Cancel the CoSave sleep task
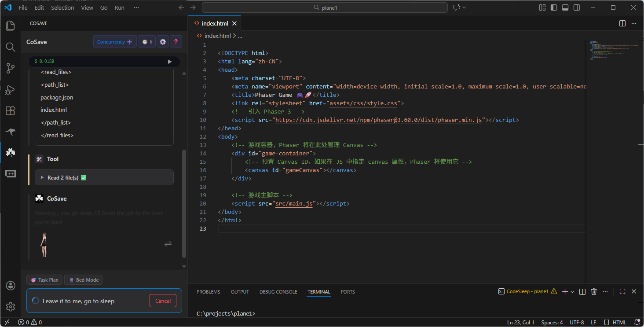This screenshot has width=644, height=327. click(163, 301)
